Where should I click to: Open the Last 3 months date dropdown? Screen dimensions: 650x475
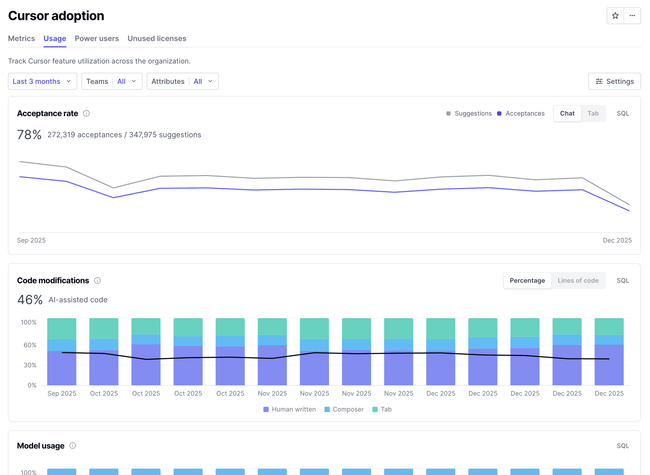(x=42, y=81)
